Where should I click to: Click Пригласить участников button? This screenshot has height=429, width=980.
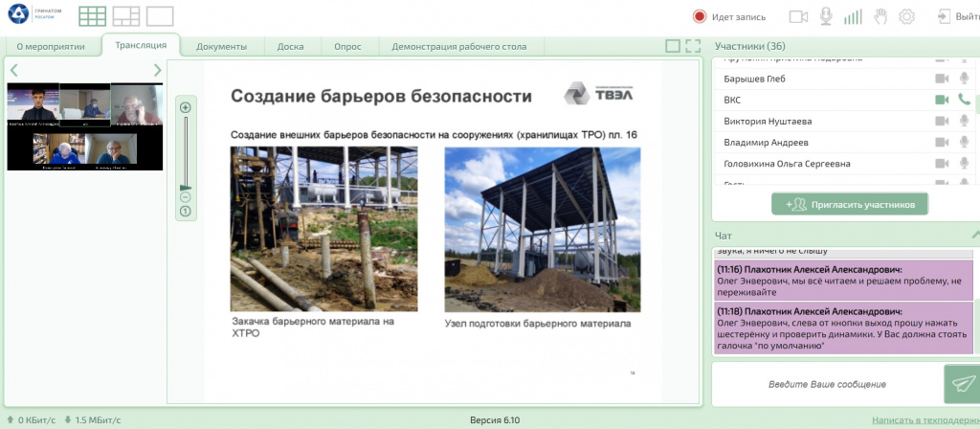(x=850, y=204)
